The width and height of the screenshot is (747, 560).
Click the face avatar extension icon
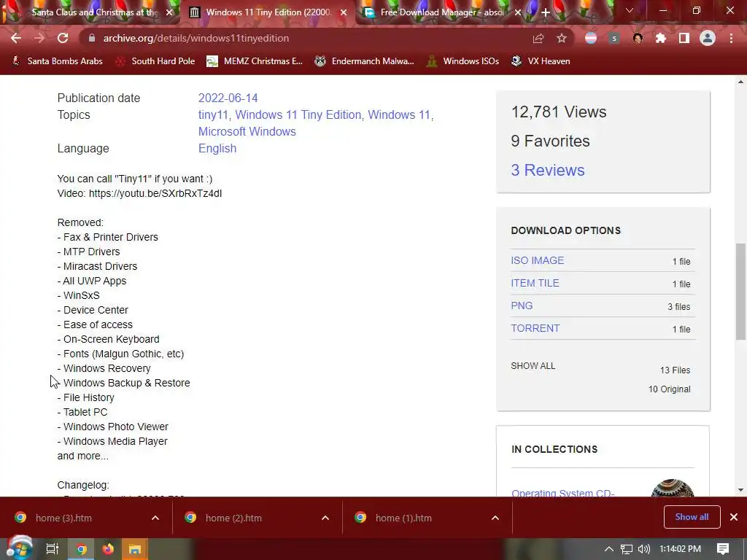(x=638, y=38)
